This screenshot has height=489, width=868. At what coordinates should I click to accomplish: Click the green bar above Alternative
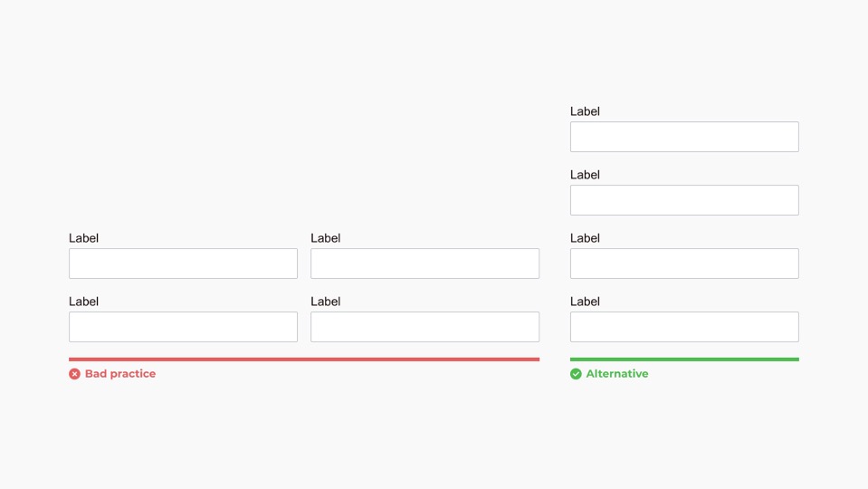(x=684, y=360)
